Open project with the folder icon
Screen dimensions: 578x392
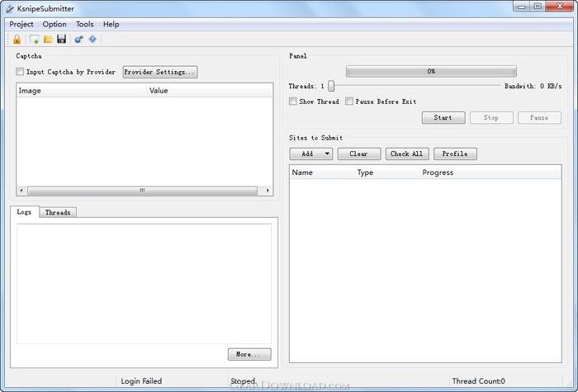tap(48, 39)
